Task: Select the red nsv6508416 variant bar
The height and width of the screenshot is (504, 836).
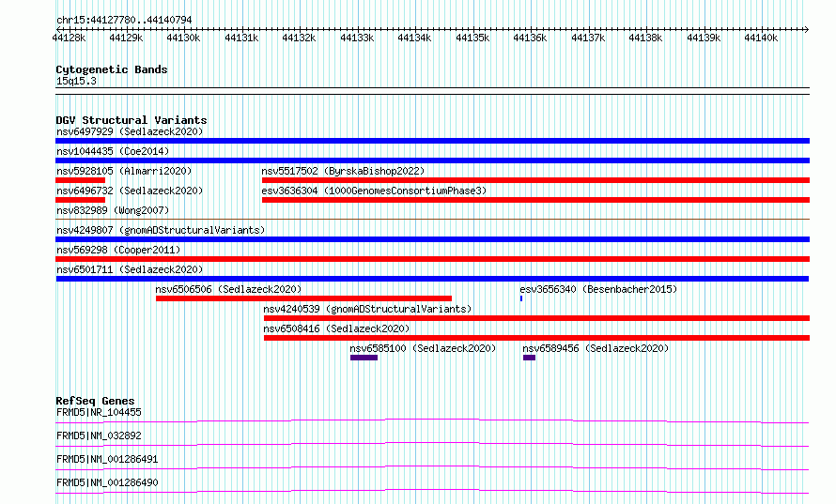Action: (537, 338)
